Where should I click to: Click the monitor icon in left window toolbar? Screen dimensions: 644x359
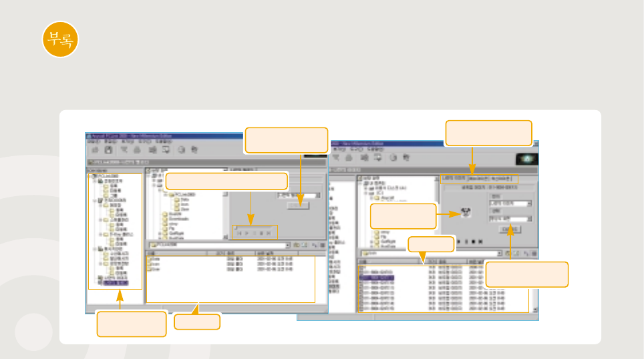click(166, 149)
